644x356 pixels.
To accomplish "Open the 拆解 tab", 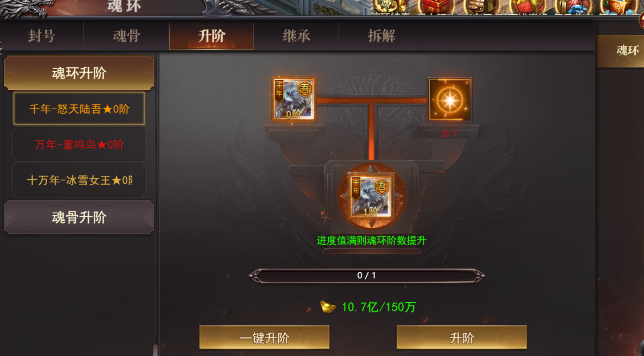I will (x=381, y=36).
